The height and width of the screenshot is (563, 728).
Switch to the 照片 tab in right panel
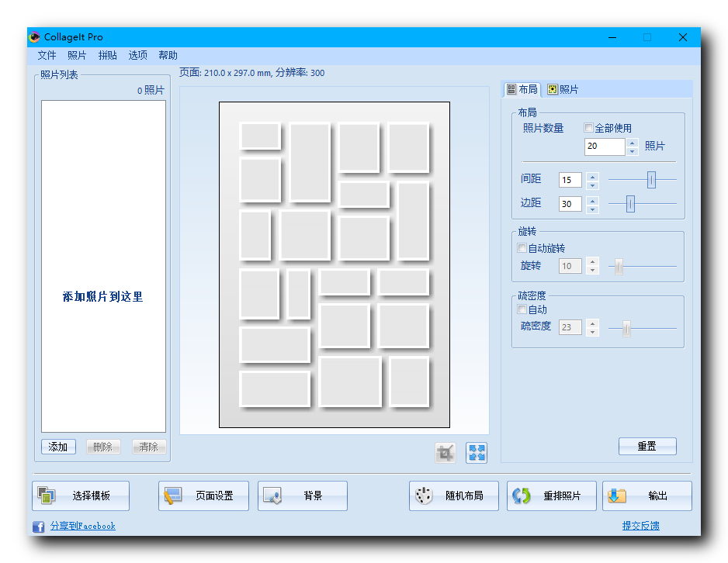[563, 89]
